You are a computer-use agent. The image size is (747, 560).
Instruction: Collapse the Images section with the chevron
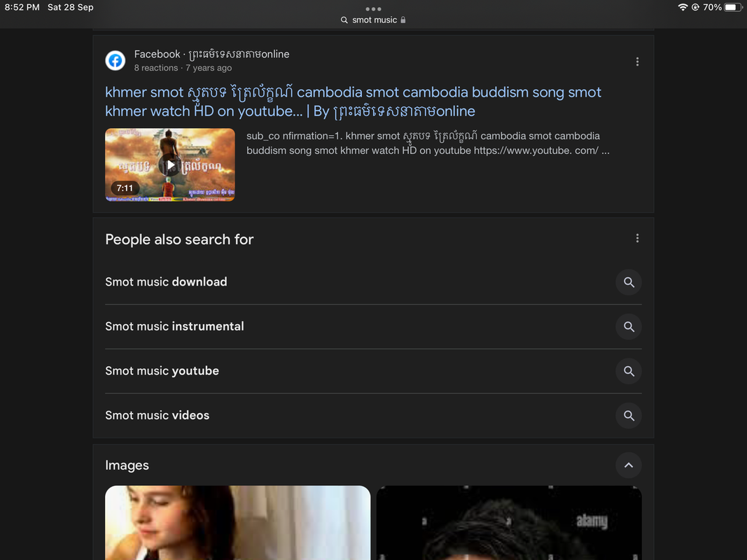click(629, 465)
